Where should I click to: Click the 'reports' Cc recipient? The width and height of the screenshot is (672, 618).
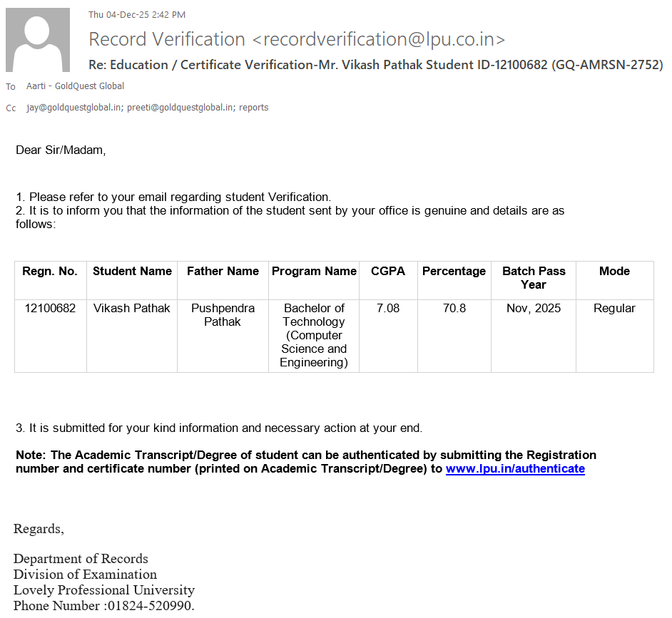[x=254, y=108]
